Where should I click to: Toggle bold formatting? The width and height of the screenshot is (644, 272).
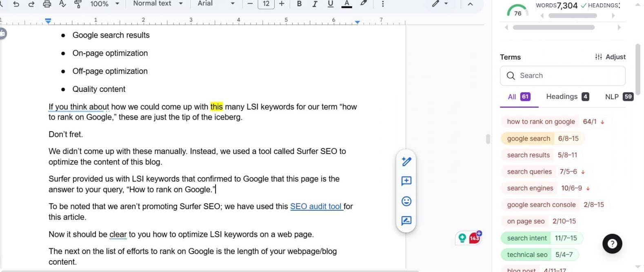(299, 4)
